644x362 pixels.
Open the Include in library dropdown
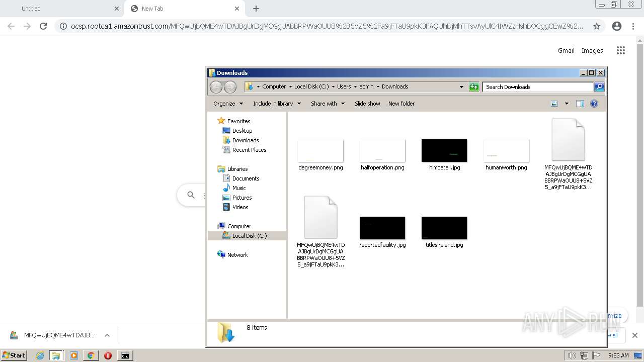coord(277,104)
